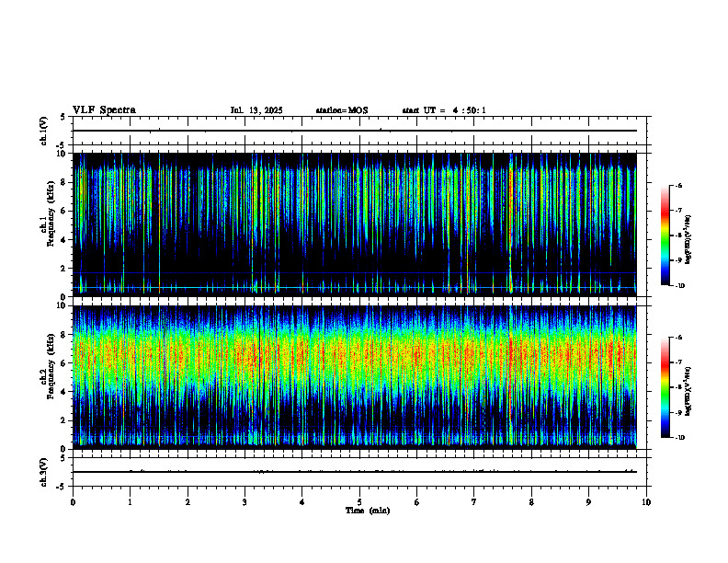Click the ch.2 spectrogram color bar

(665, 387)
